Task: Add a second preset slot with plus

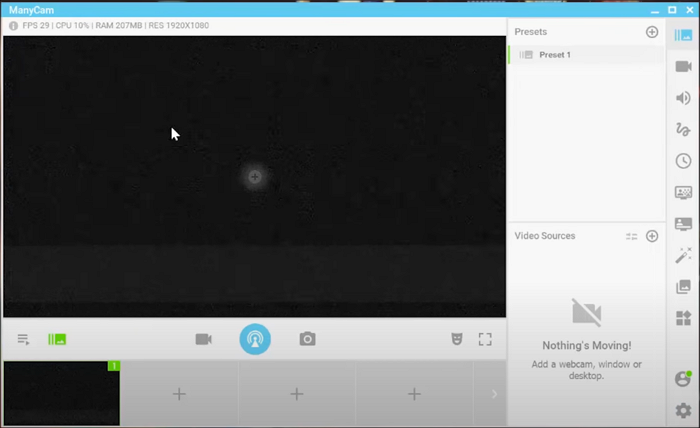Action: coord(179,394)
